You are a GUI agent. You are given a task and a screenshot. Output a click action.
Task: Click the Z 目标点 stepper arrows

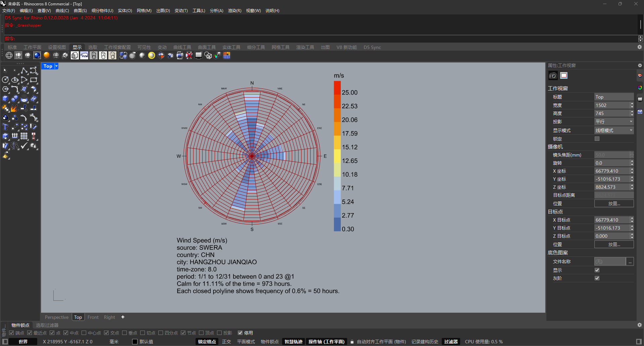coord(632,236)
